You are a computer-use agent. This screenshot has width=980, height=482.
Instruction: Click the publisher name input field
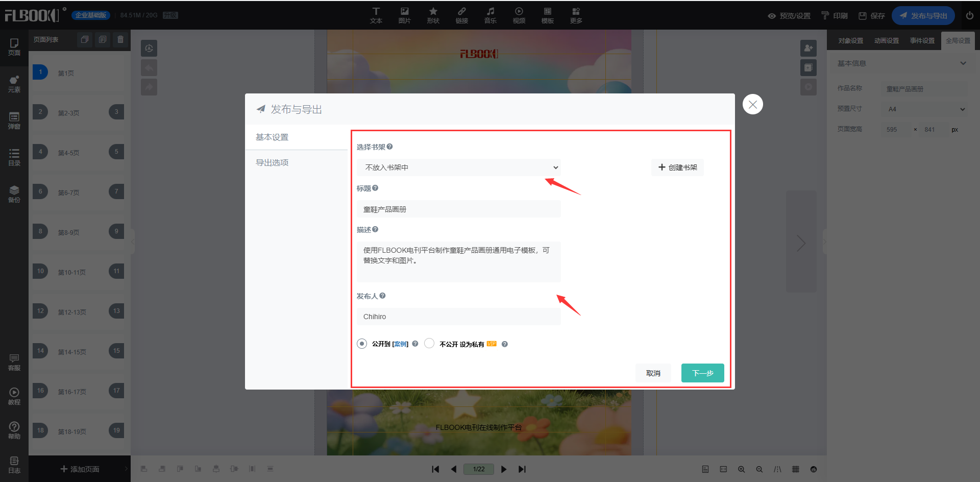(x=458, y=317)
